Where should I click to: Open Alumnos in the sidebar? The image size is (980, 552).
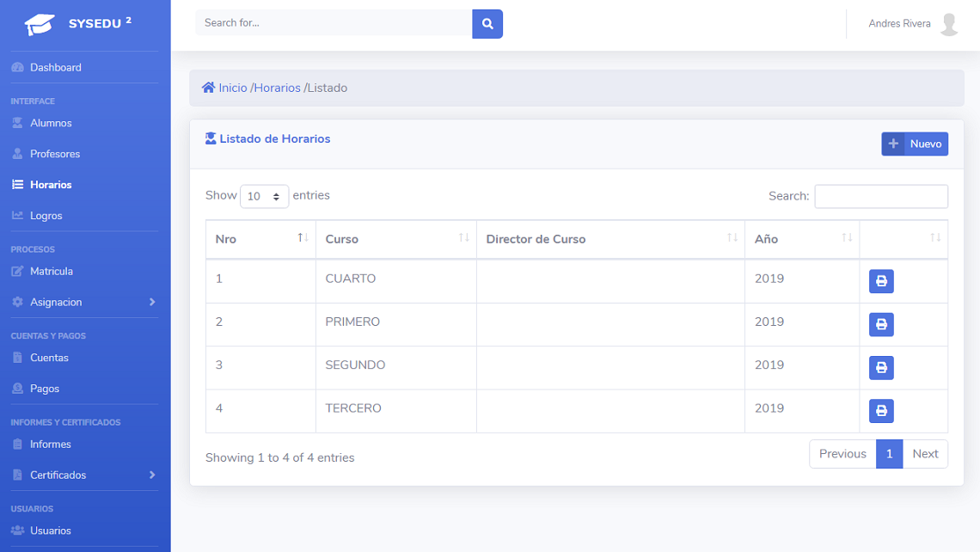coord(51,123)
